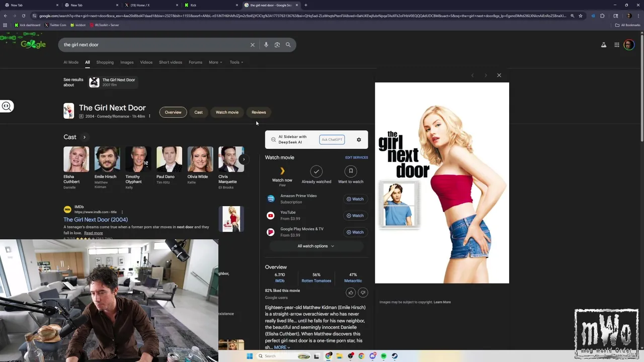Select the Shopping search tab

pyautogui.click(x=105, y=62)
